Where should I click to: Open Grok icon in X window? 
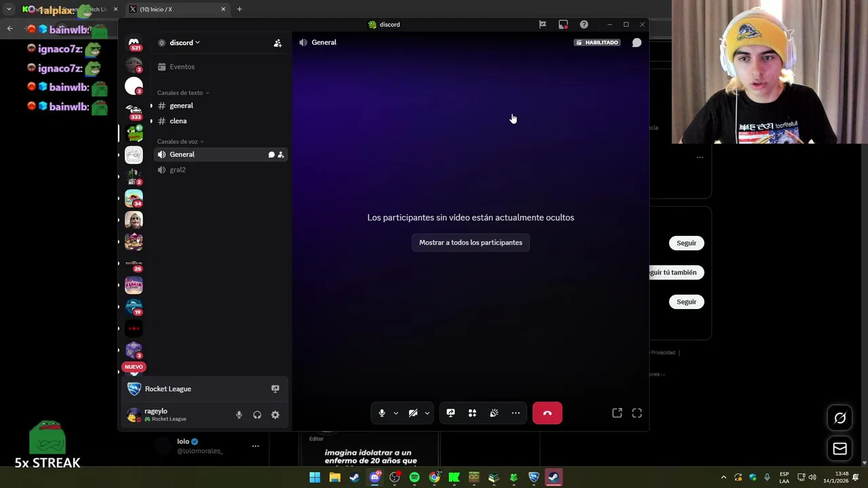pyautogui.click(x=840, y=418)
